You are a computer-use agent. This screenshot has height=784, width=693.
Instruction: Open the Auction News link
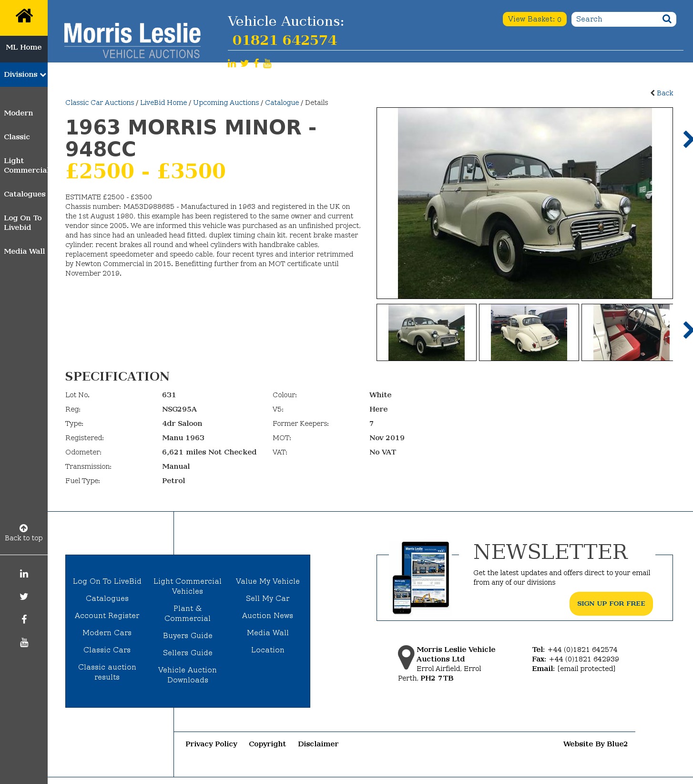click(x=268, y=616)
